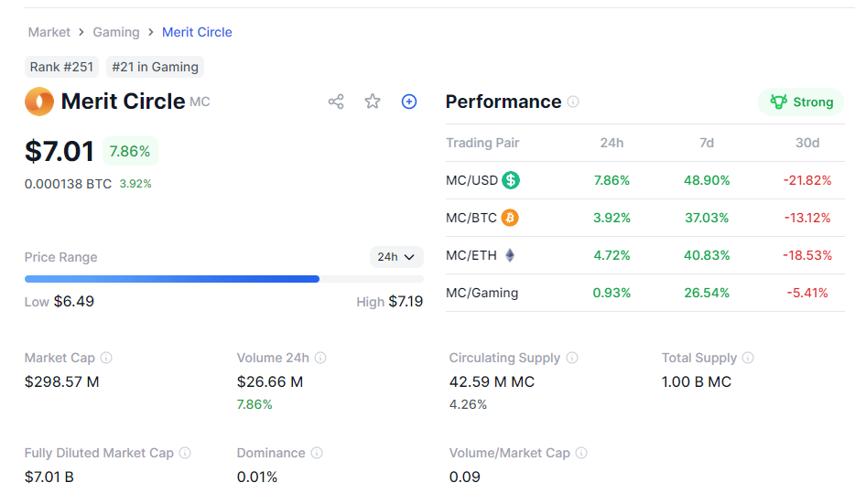Click the blue price range bar
The width and height of the screenshot is (855, 504).
point(172,279)
